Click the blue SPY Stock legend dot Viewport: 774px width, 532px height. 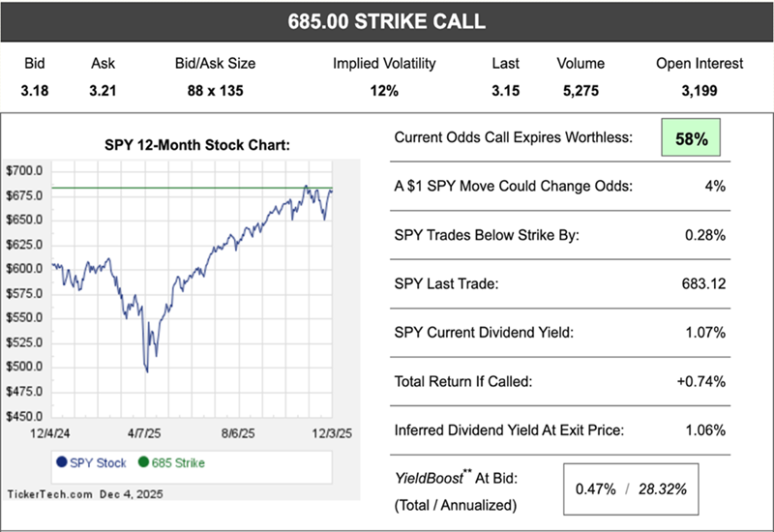click(62, 462)
